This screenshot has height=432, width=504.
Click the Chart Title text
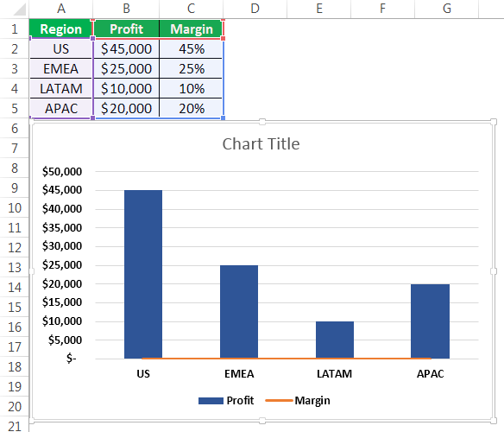click(x=261, y=144)
